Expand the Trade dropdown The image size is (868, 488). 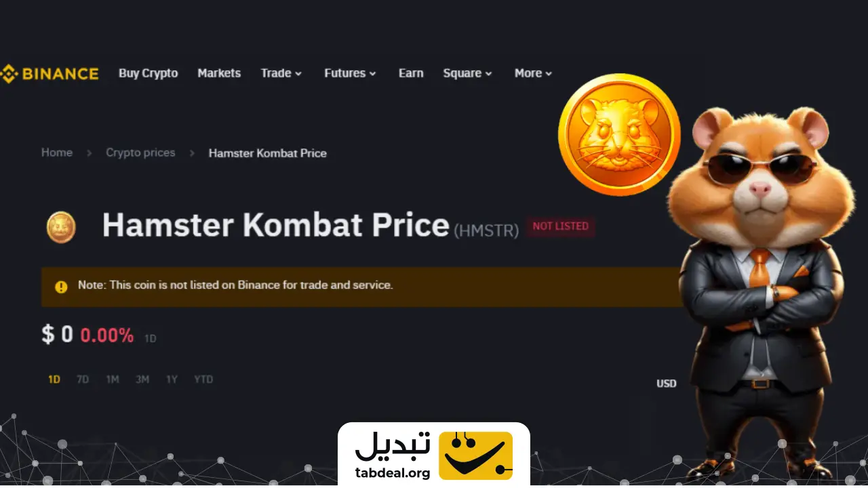coord(281,73)
